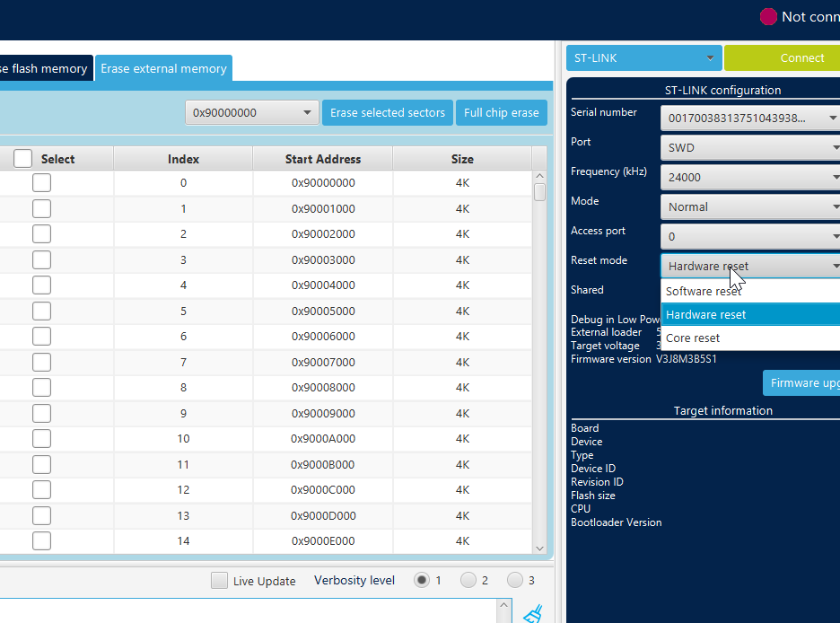Choose Hardware reset from the list

click(x=750, y=314)
